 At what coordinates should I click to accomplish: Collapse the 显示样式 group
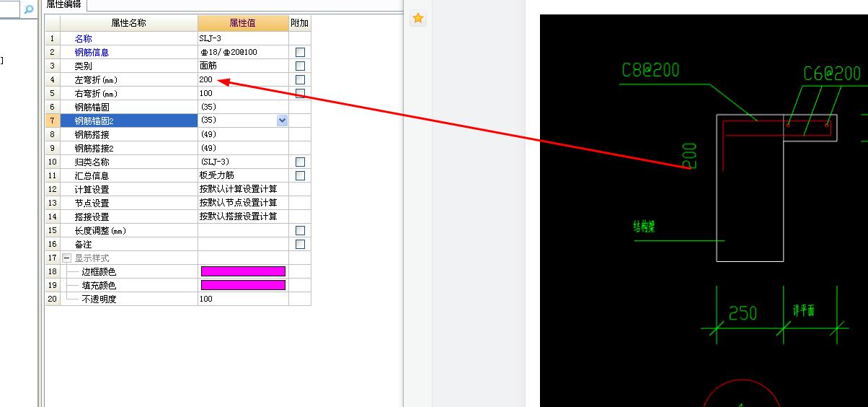click(x=66, y=258)
